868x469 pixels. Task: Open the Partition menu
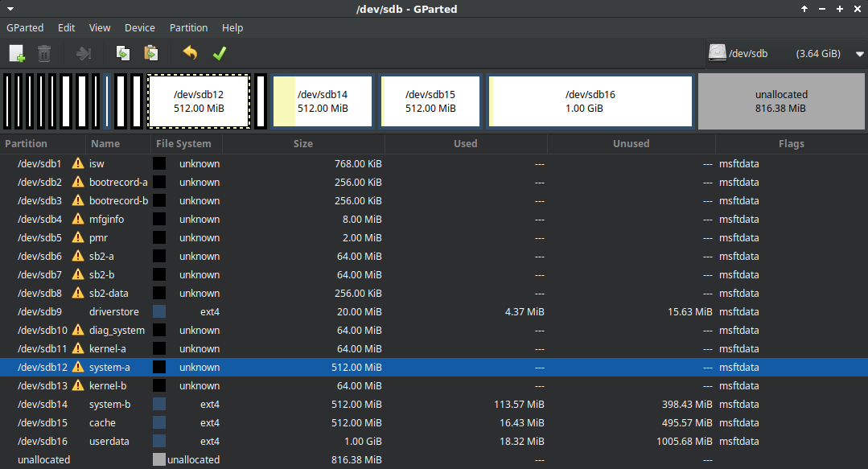click(x=188, y=27)
